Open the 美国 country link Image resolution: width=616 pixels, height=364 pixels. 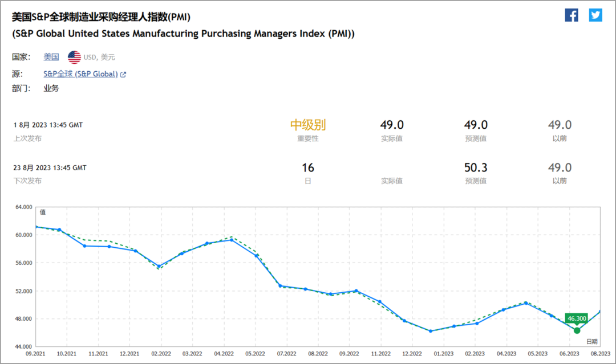tap(51, 57)
